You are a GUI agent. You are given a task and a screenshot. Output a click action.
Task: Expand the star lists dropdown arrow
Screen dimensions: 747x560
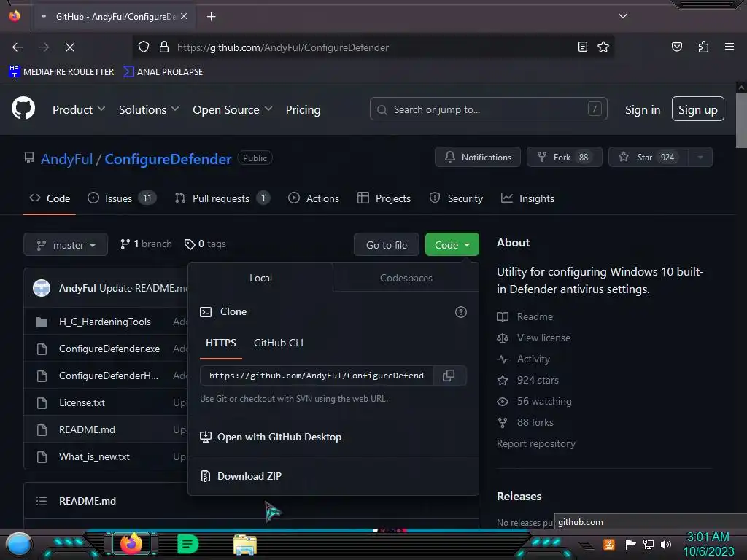(700, 157)
